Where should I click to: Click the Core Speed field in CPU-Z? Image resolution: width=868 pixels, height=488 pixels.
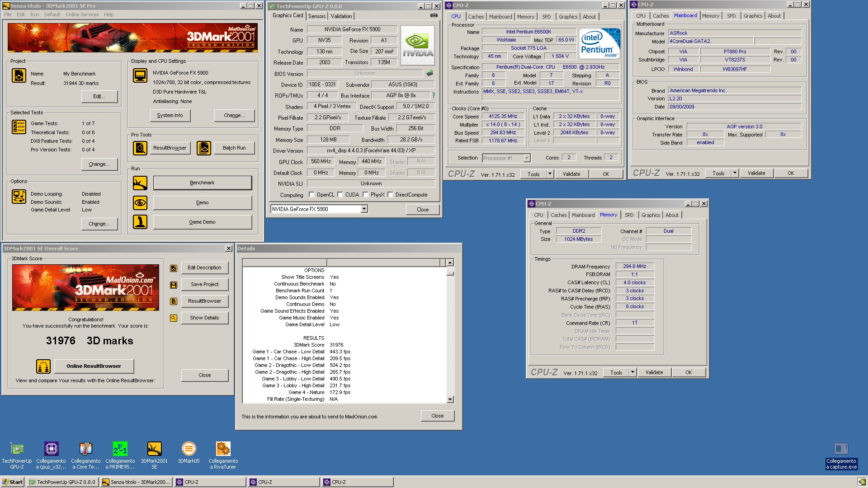503,117
